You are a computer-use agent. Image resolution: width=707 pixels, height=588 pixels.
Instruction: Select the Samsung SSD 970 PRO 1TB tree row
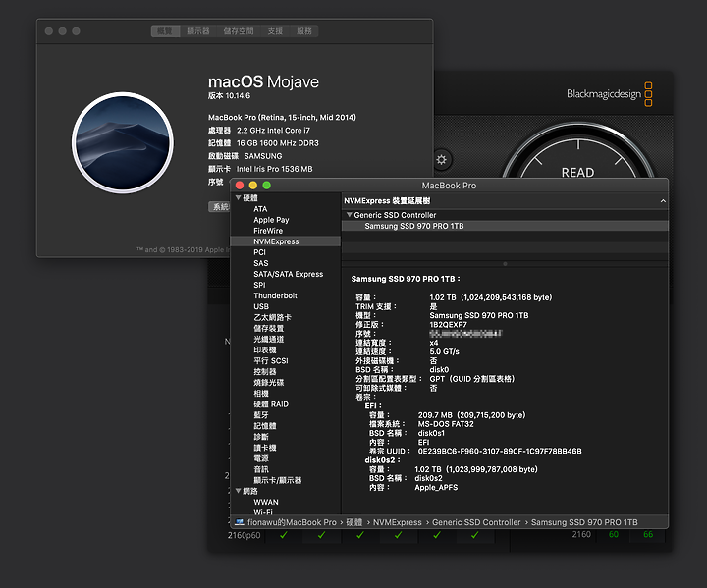point(505,226)
